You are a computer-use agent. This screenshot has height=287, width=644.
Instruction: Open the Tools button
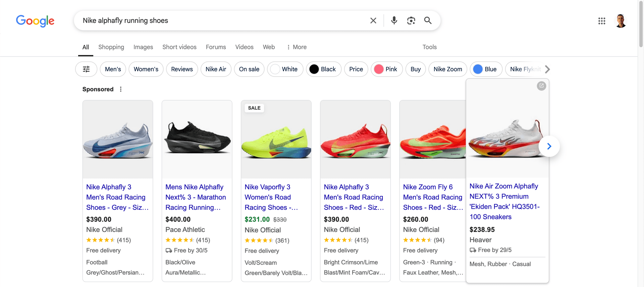point(429,47)
